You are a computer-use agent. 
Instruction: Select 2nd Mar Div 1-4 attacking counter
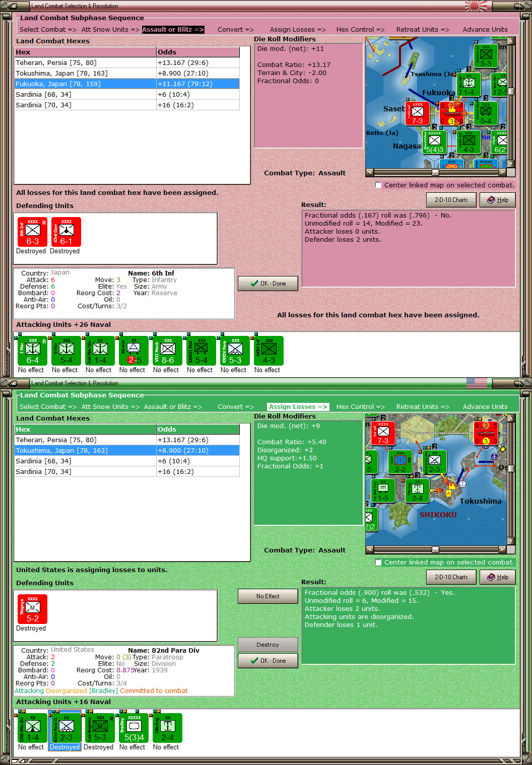100,351
